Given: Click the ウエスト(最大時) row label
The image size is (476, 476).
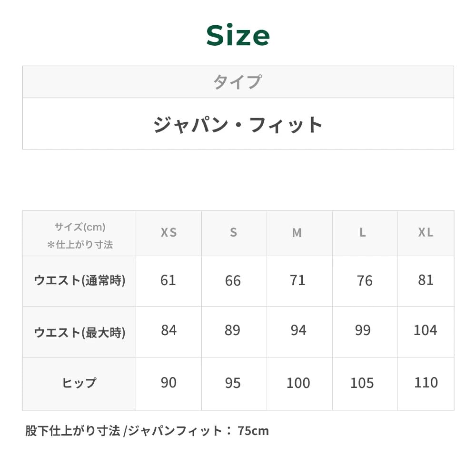Looking at the screenshot, I should click(x=79, y=332).
